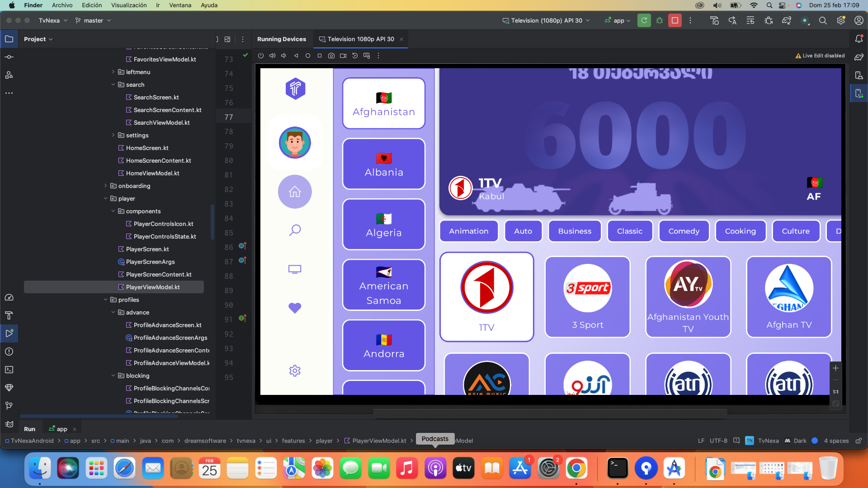Click the green Rerun app button
868x488 pixels.
[x=644, y=20]
